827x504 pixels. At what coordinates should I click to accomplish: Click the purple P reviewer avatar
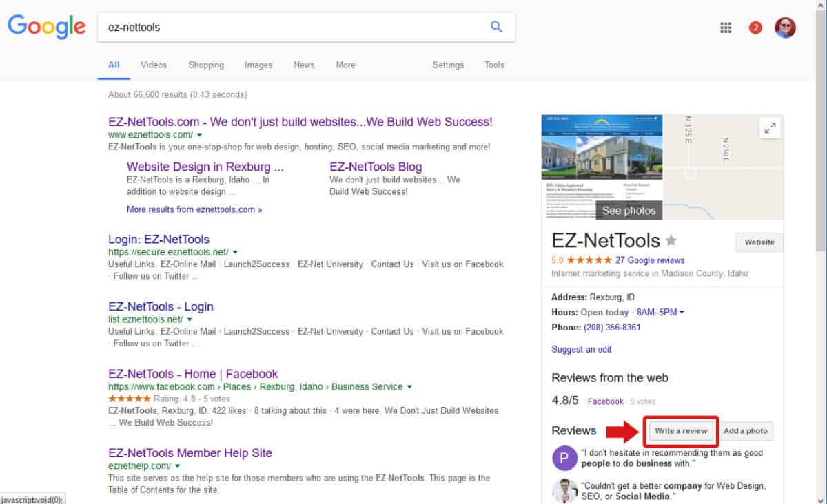click(x=564, y=458)
